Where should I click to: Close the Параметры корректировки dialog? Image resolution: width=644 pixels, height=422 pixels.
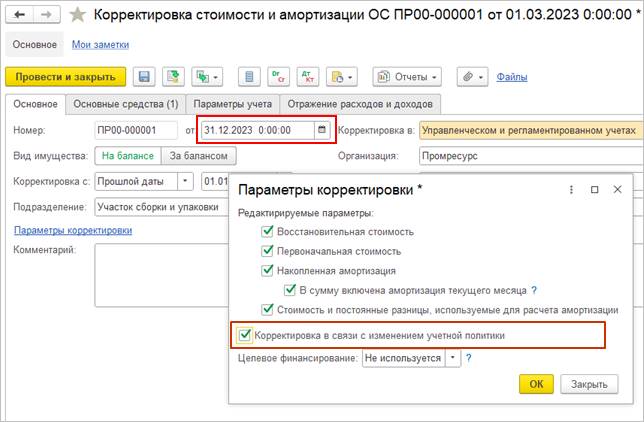(617, 189)
